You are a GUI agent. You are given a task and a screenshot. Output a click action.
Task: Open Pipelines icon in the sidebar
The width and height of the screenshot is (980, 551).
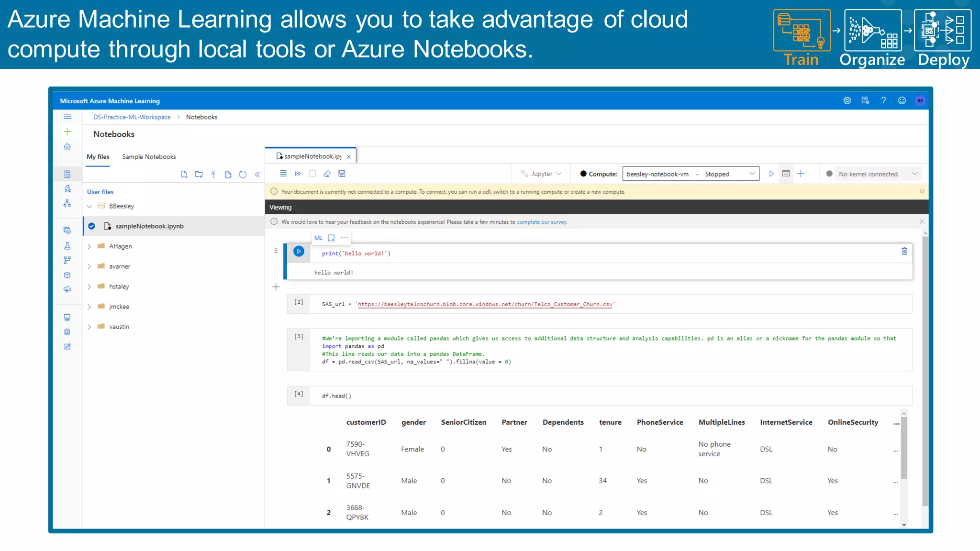(67, 260)
